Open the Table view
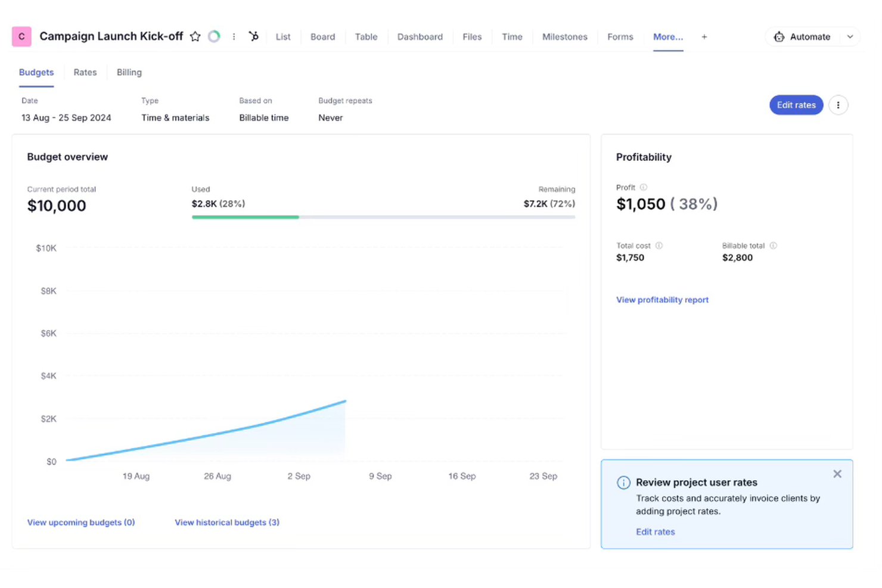This screenshot has height=588, width=882. tap(366, 37)
